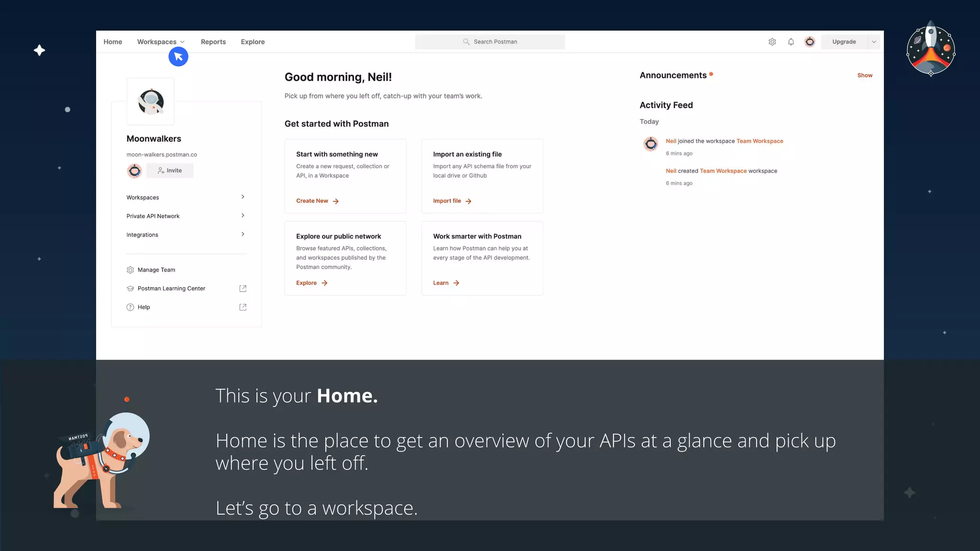This screenshot has height=551, width=980.
Task: Open the Help entry in sidebar
Action: (x=187, y=307)
